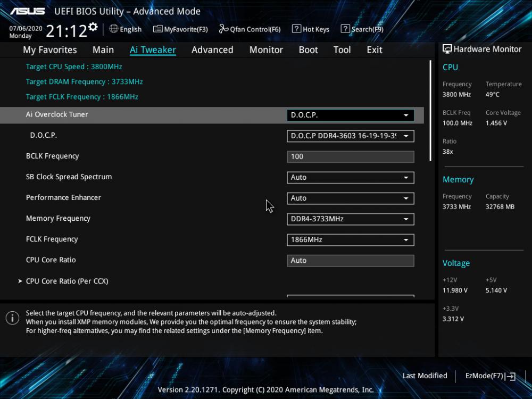Open the Performance Enhancer dropdown

tap(350, 198)
